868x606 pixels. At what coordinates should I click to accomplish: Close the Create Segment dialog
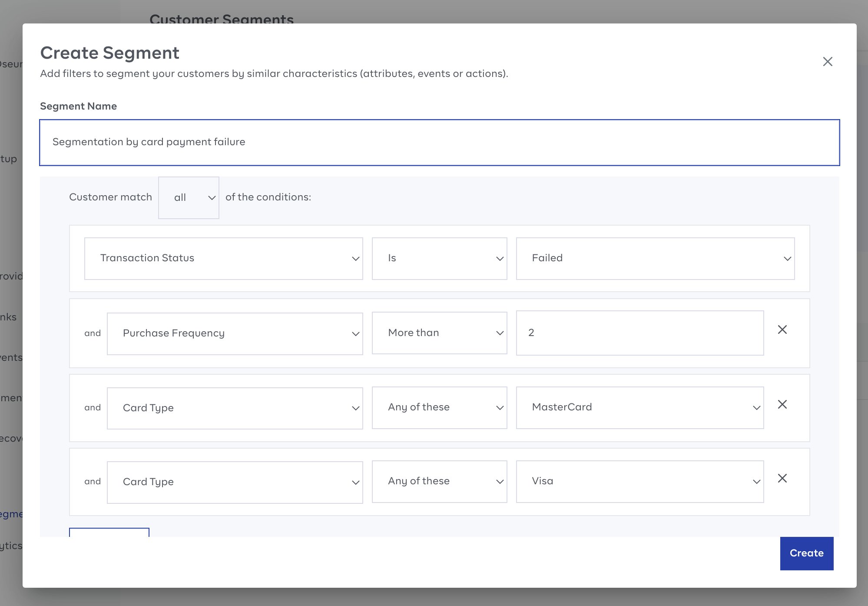pyautogui.click(x=828, y=62)
